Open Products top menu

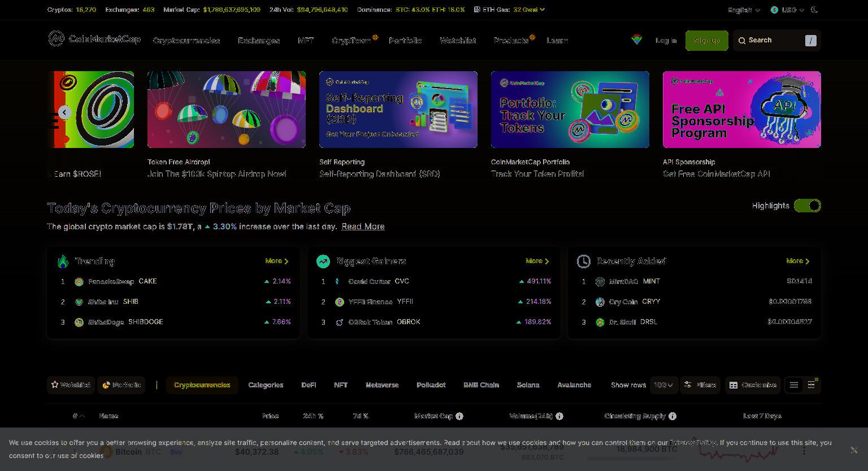511,41
